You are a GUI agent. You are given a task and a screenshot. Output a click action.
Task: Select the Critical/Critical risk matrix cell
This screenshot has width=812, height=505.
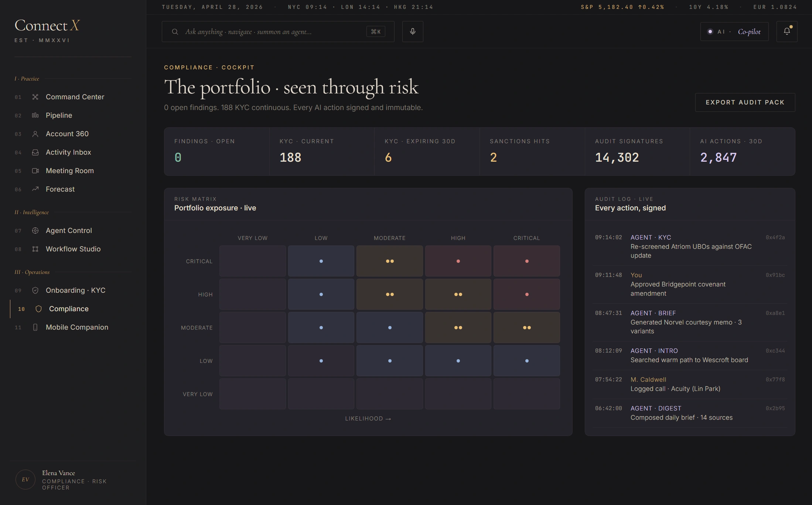(527, 261)
